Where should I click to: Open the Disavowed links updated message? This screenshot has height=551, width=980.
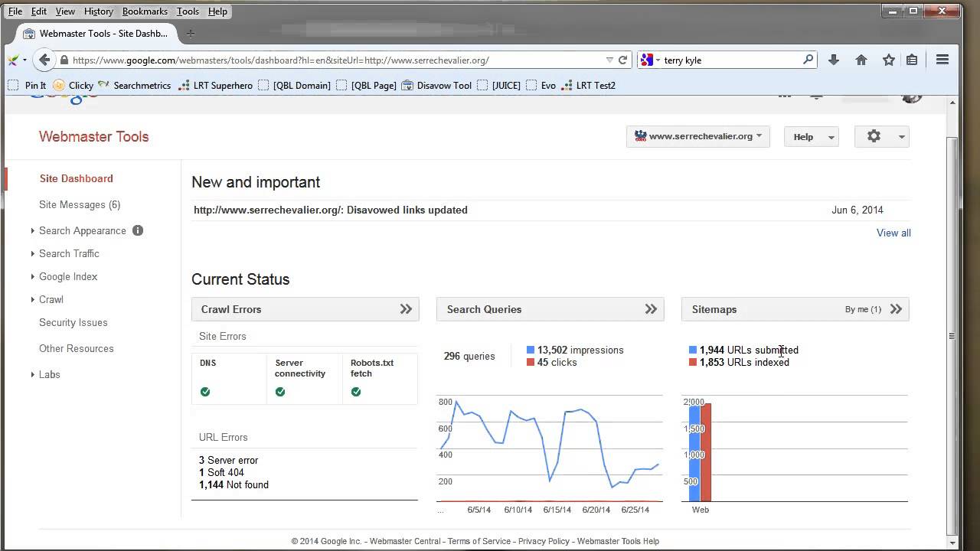[331, 210]
